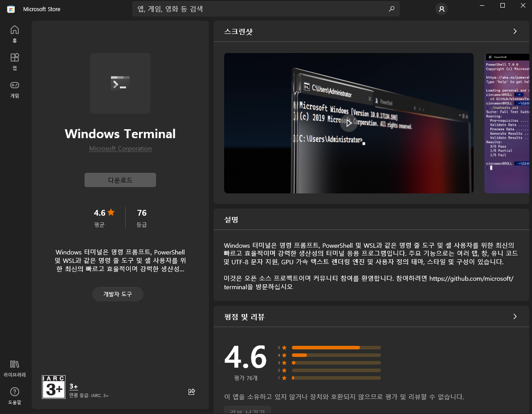Click the IARC 3+ rating badge

[53, 387]
